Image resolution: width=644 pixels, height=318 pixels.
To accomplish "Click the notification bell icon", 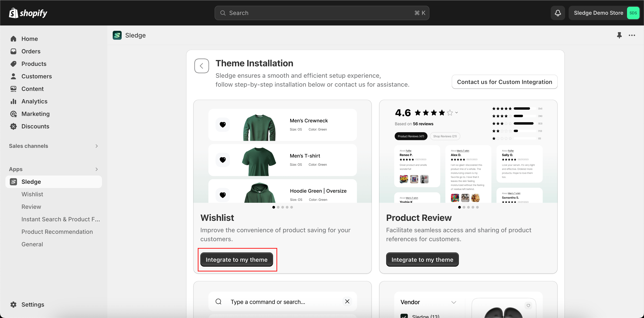I will [x=558, y=13].
